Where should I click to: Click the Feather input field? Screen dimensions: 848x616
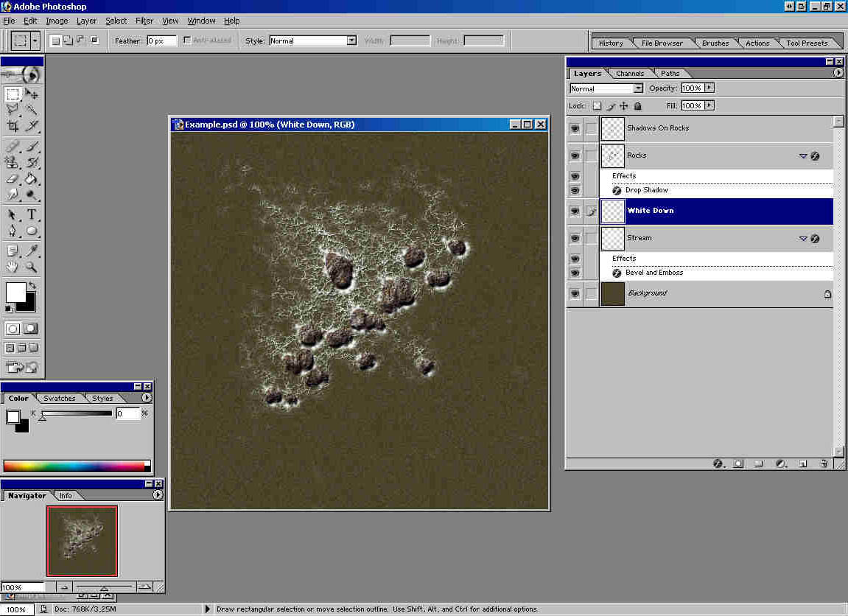[x=161, y=41]
